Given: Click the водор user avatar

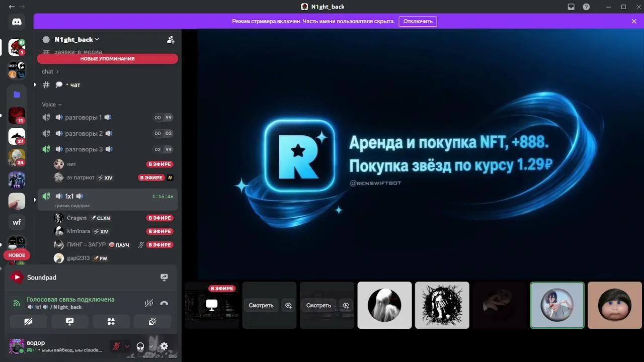Looking at the screenshot, I should [x=17, y=346].
